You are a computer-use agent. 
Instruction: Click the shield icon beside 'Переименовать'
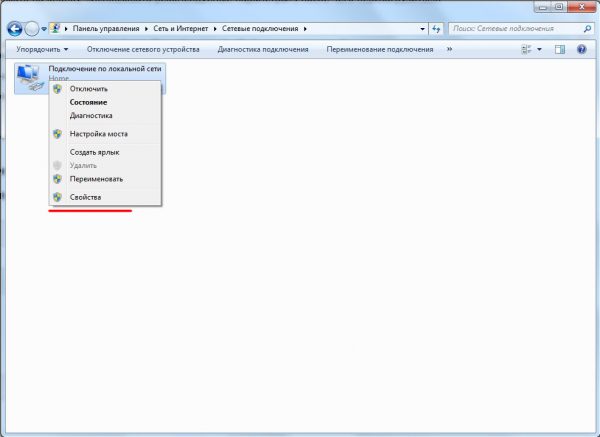coord(57,179)
